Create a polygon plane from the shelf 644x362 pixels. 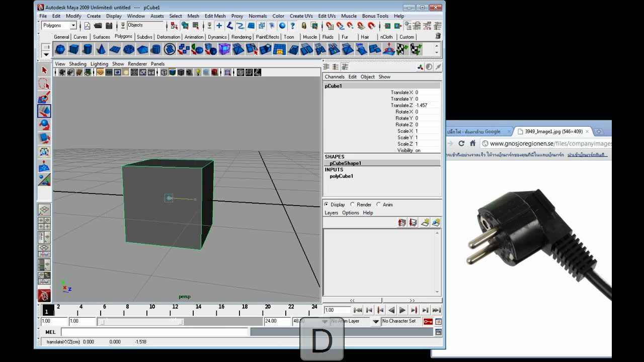pyautogui.click(x=115, y=49)
